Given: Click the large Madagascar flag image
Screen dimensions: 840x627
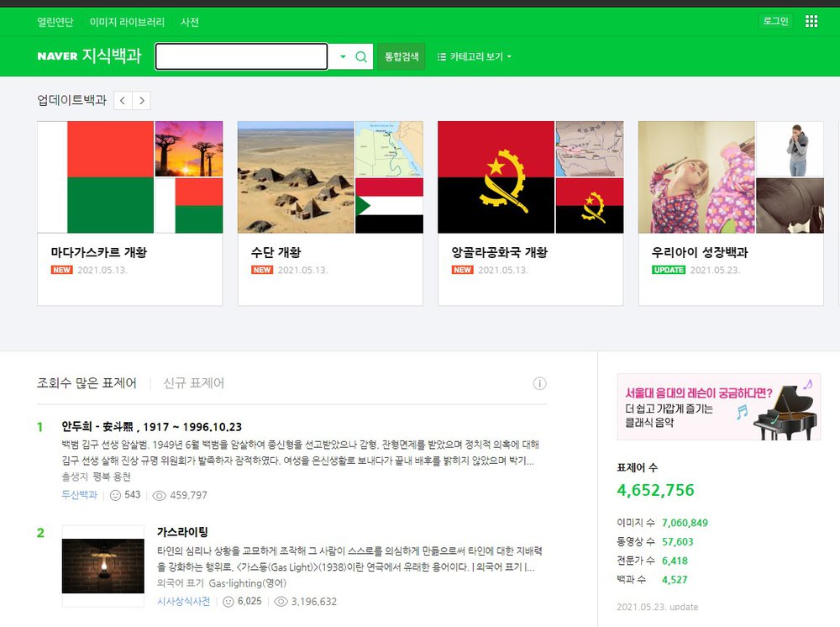Looking at the screenshot, I should click(x=96, y=177).
